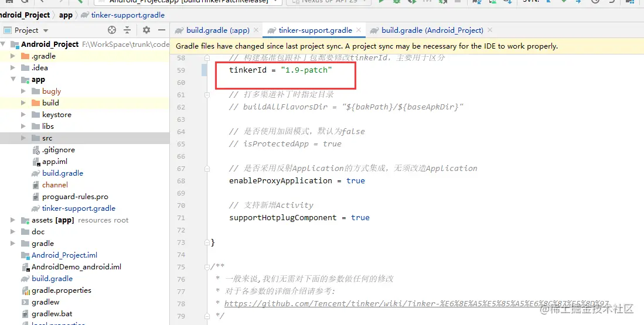Viewport: 644px width, 325px height.
Task: Expand the libs folder
Action: tap(23, 126)
